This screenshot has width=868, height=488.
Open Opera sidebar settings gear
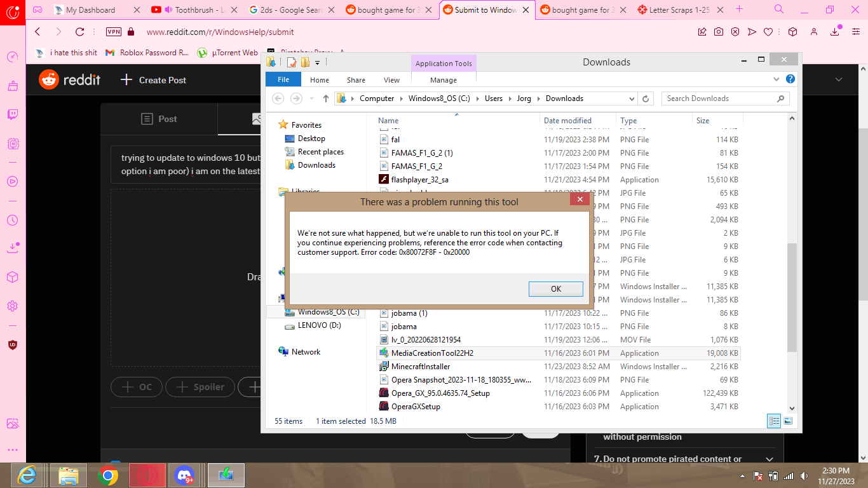(12, 306)
